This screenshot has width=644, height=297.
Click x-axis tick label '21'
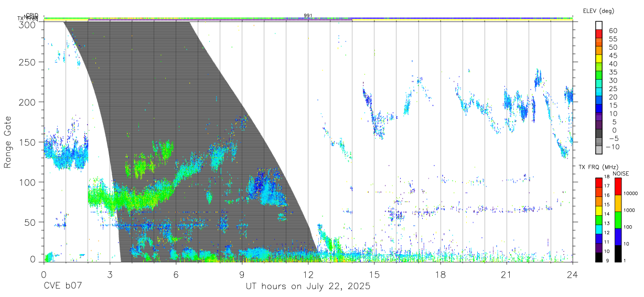tap(506, 274)
